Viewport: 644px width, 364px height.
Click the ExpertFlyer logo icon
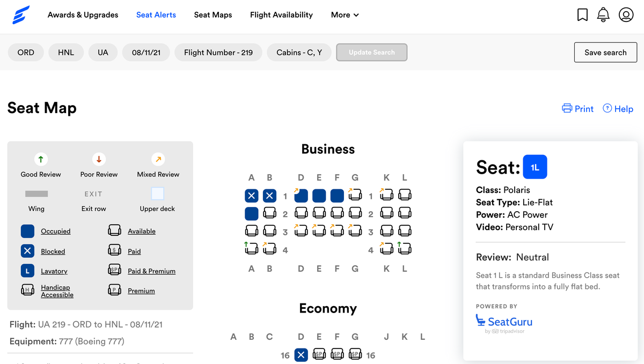(x=21, y=15)
